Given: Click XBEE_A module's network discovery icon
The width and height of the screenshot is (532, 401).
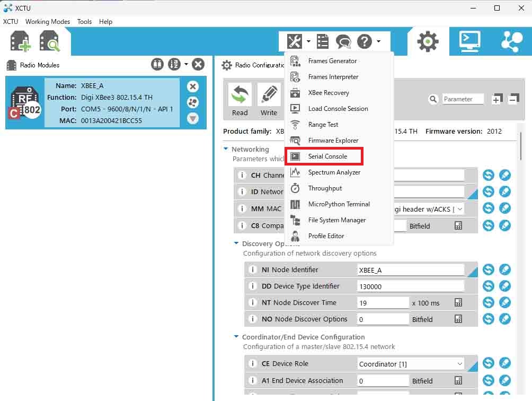Looking at the screenshot, I should pos(193,102).
